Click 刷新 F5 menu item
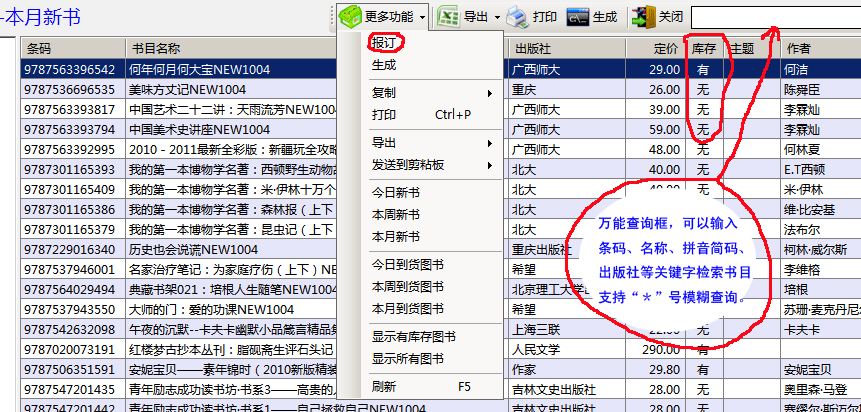This screenshot has width=861, height=412. (x=420, y=386)
